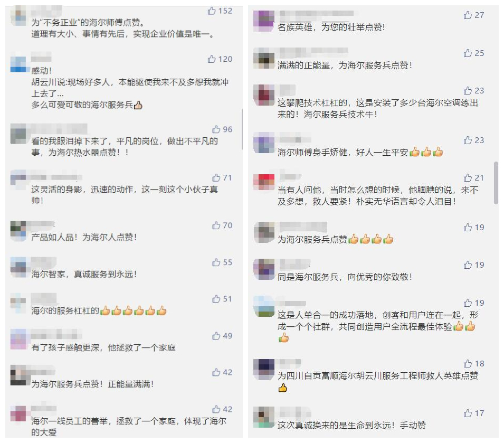Viewport: 504px width, 443px height.
Task: Like the '满满的正能量' comment
Action: coord(468,53)
